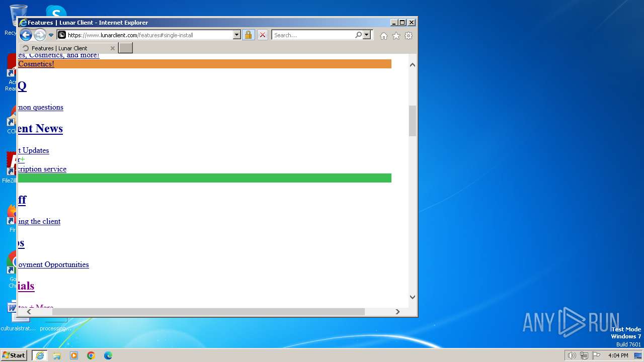Open the Favorites star icon
The image size is (644, 362).
point(396,36)
